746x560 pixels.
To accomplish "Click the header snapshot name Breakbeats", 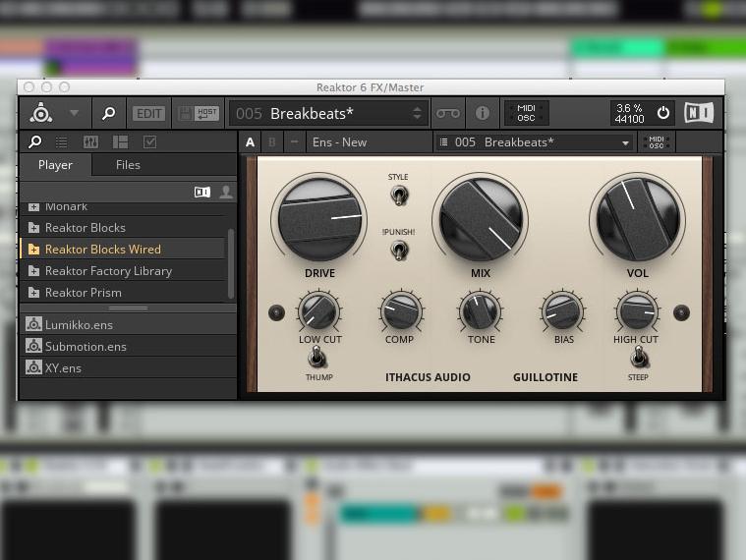I will pos(312,114).
